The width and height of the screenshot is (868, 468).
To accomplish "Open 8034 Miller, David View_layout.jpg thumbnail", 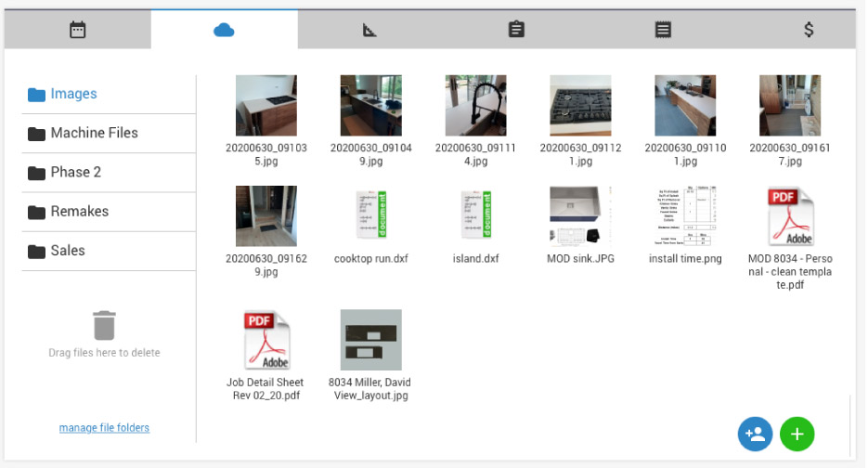I will pos(371,340).
